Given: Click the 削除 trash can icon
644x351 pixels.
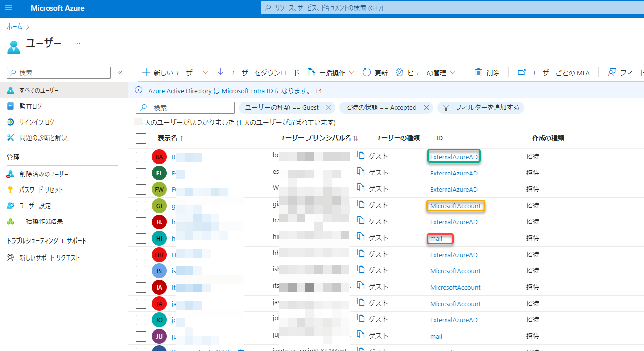Looking at the screenshot, I should (x=479, y=72).
